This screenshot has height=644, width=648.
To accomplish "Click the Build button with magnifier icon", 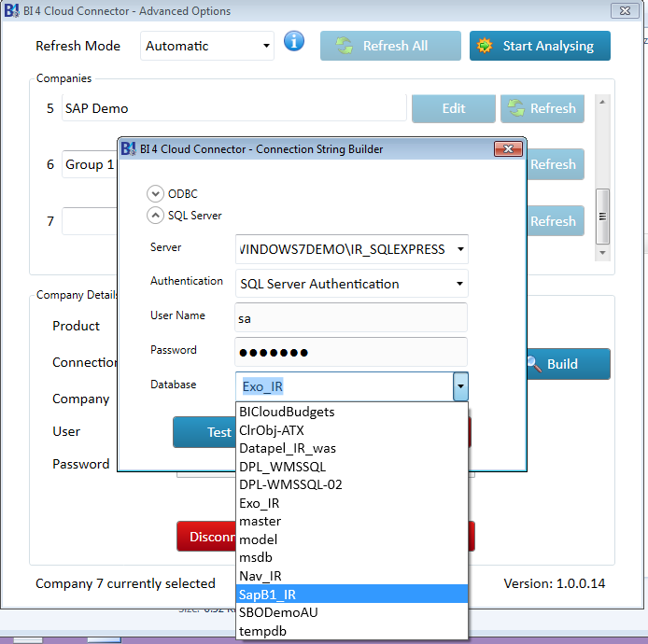I will (x=569, y=364).
